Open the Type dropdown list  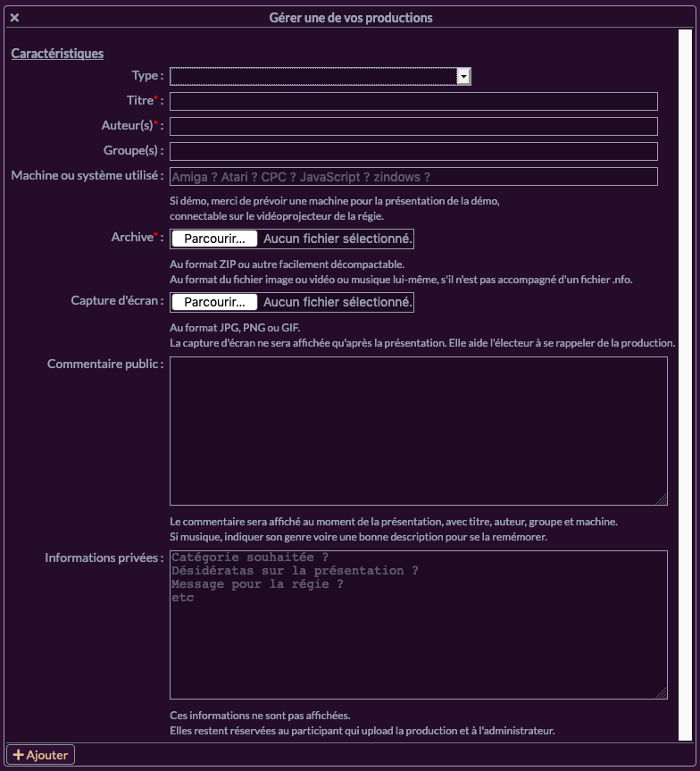[321, 76]
